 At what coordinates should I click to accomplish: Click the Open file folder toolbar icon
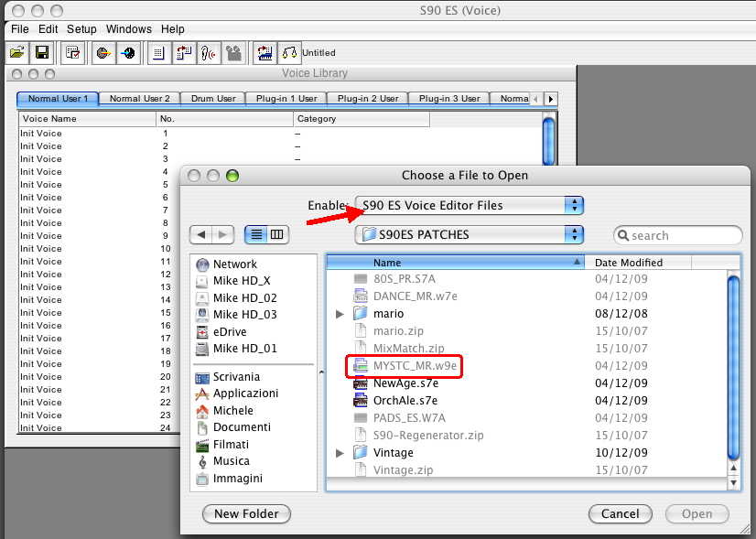(17, 52)
